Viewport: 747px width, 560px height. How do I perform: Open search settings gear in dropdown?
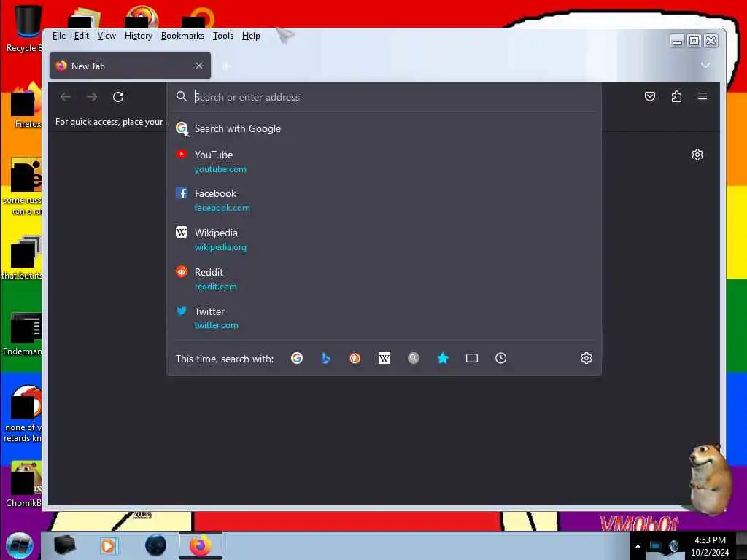587,358
